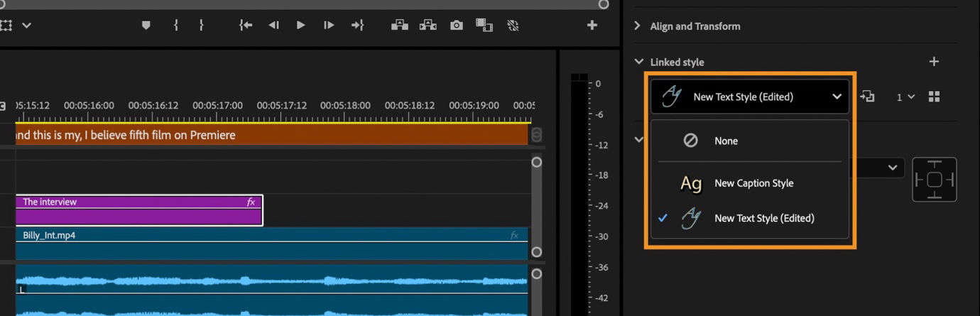Click the four-square grid icon
The image size is (980, 316).
click(x=934, y=97)
